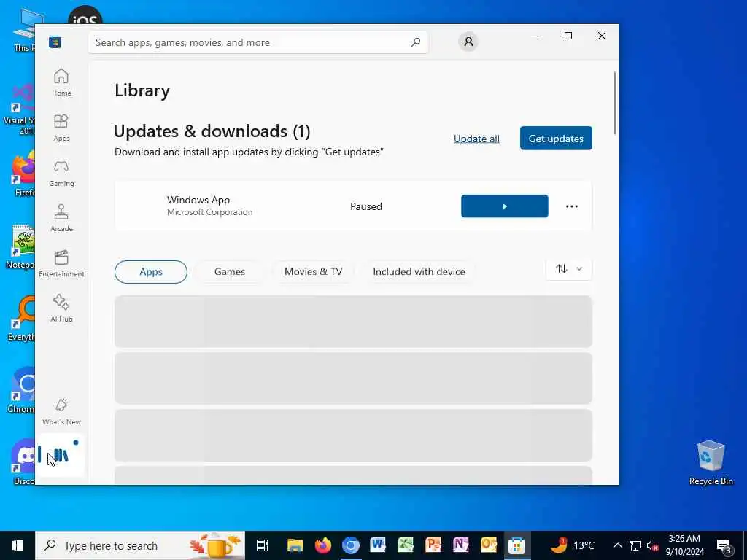
Task: Maximize the Microsoft Store window
Action: coord(568,36)
